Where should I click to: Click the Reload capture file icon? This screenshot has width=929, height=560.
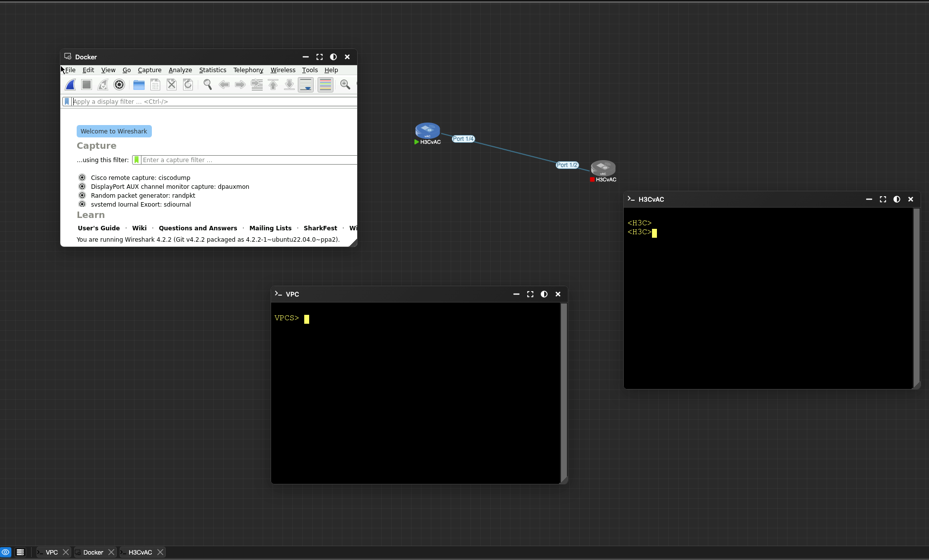(x=188, y=85)
